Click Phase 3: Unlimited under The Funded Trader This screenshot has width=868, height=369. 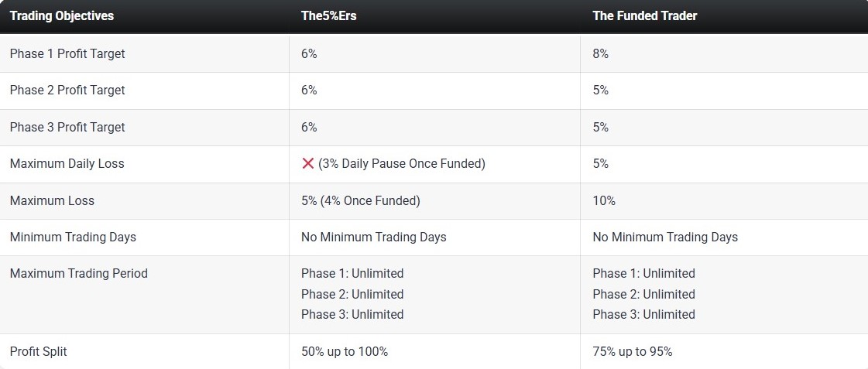643,314
